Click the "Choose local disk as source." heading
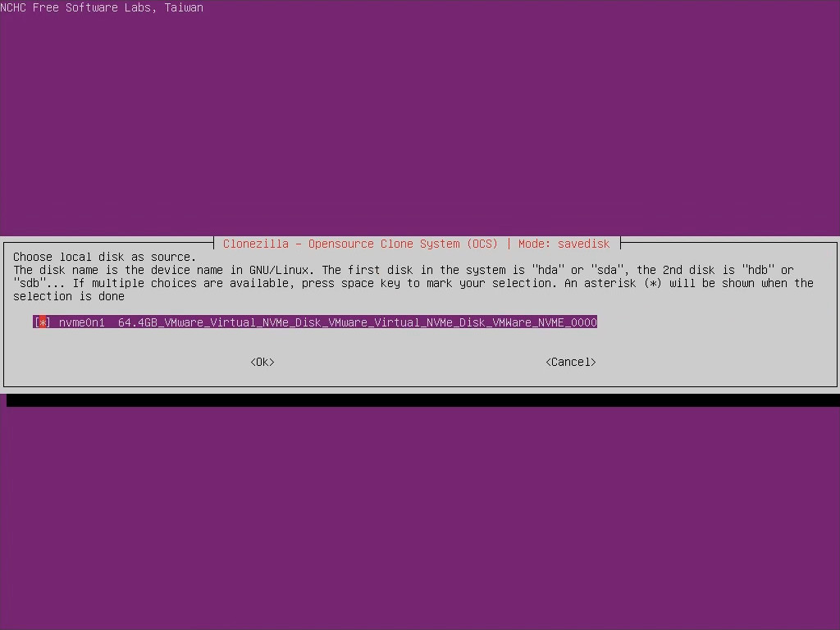The height and width of the screenshot is (630, 840). [104, 257]
